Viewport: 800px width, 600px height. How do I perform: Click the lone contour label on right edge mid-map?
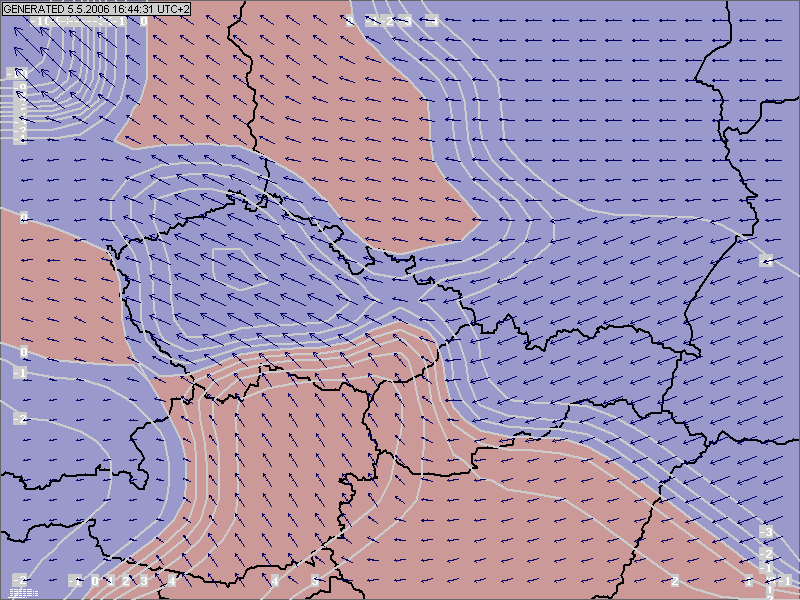pyautogui.click(x=767, y=261)
